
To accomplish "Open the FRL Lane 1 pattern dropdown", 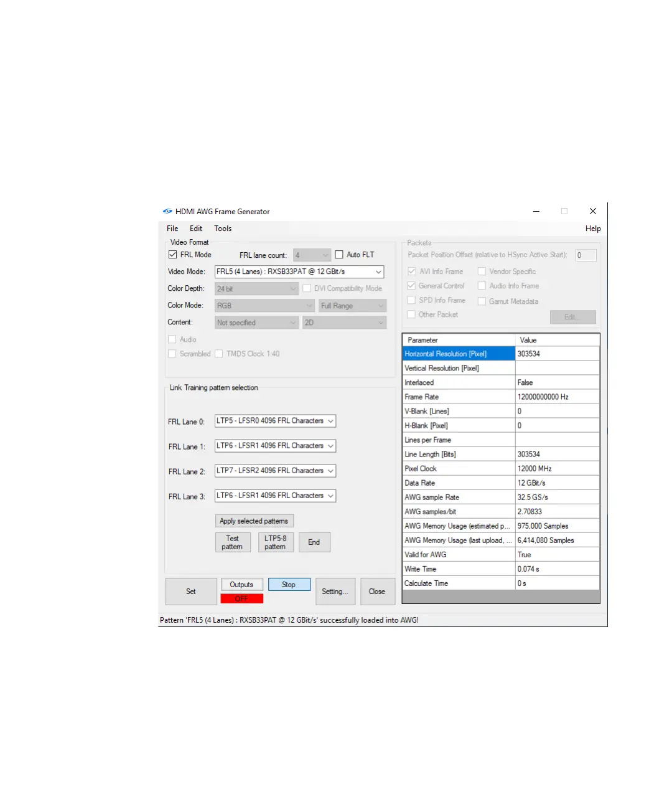I will 275,446.
